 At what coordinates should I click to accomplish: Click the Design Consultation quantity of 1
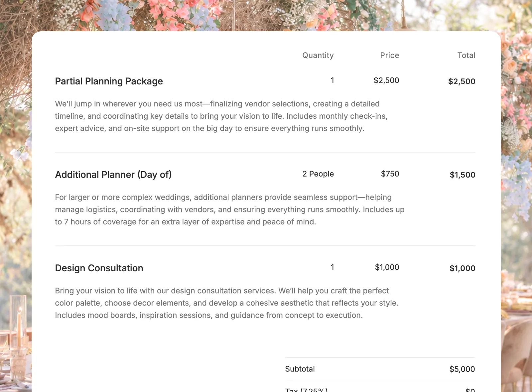[x=332, y=267]
